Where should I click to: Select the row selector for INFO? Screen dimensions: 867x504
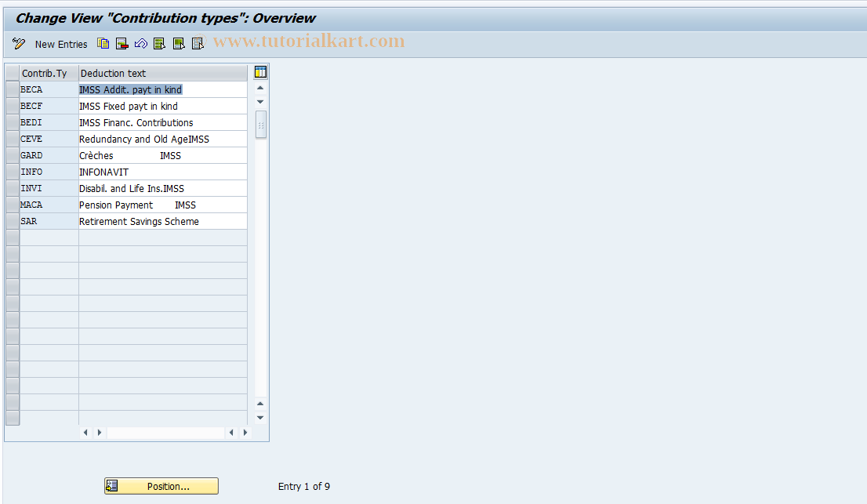[x=13, y=172]
